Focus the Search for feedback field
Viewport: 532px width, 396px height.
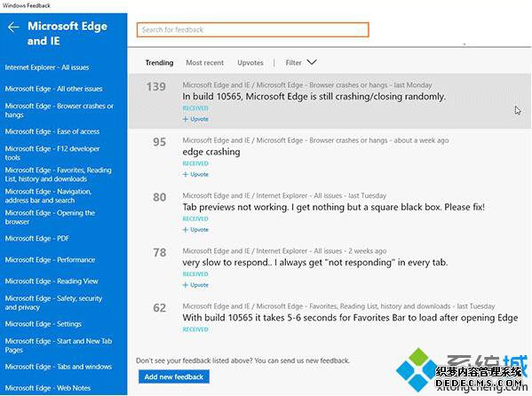pyautogui.click(x=253, y=29)
